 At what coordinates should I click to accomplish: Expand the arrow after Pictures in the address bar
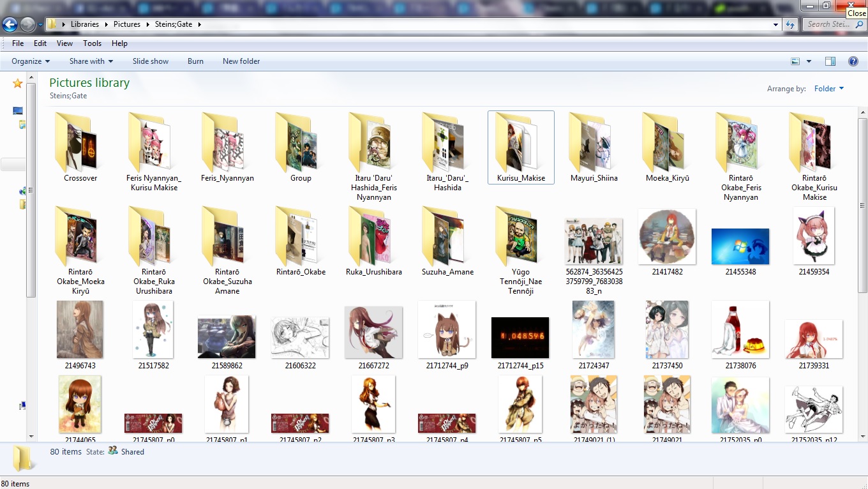(x=147, y=24)
